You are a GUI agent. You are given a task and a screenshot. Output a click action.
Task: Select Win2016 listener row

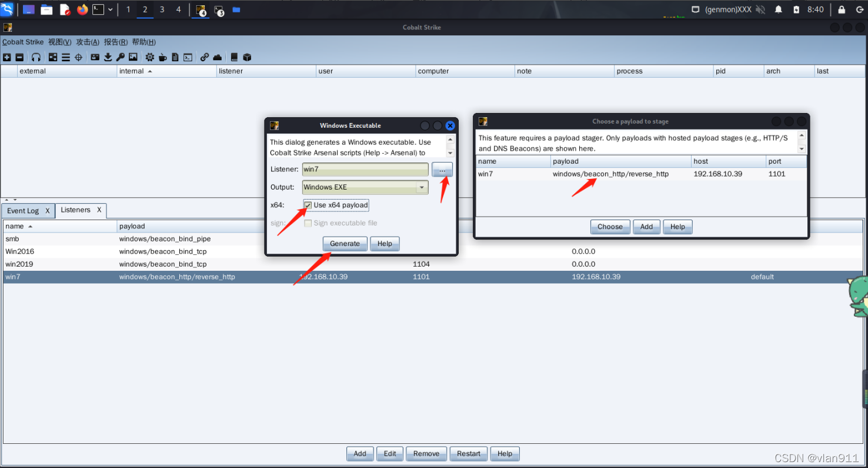tap(433, 251)
